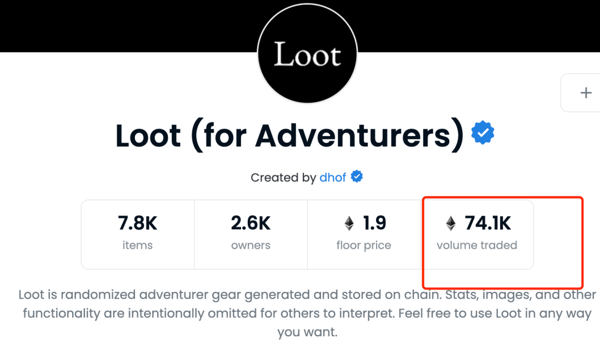Click the Loot collection logo avatar
The width and height of the screenshot is (600, 364).
click(307, 53)
